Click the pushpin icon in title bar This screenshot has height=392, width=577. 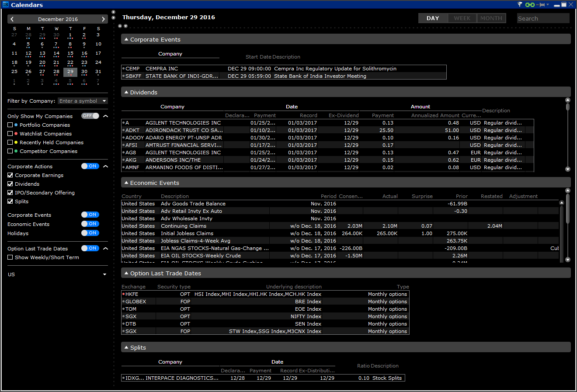[542, 5]
